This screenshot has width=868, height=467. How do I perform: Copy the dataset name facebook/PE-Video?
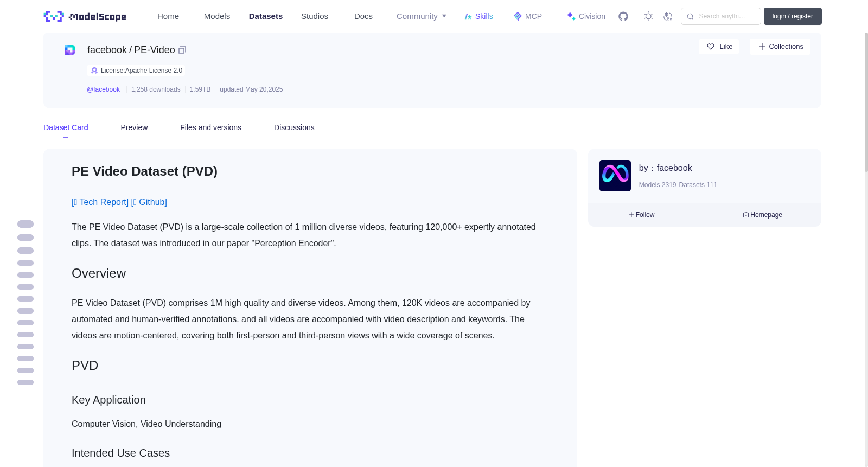[x=182, y=50]
